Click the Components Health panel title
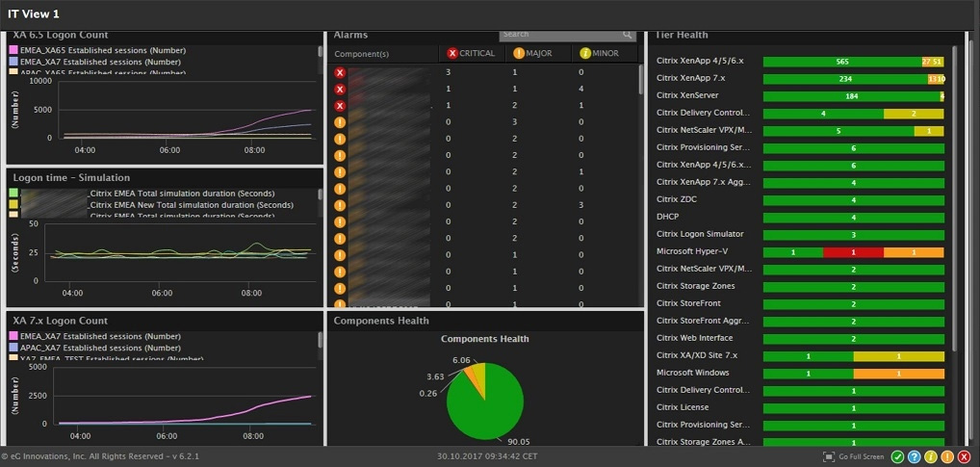Image resolution: width=980 pixels, height=467 pixels. [x=381, y=321]
